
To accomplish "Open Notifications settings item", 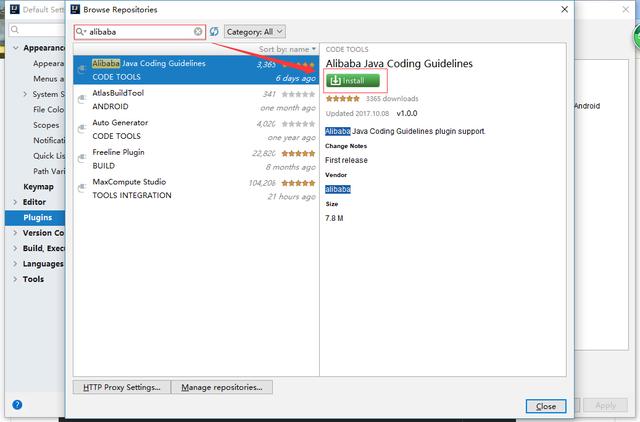I will click(x=49, y=140).
